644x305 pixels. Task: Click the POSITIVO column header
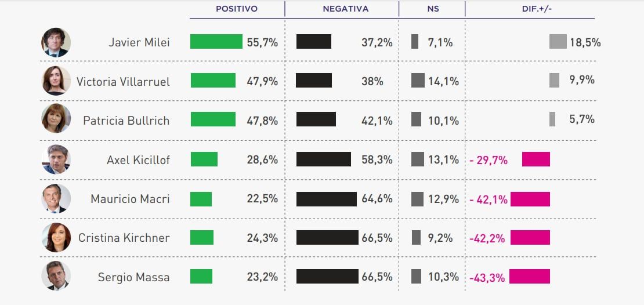coord(237,9)
